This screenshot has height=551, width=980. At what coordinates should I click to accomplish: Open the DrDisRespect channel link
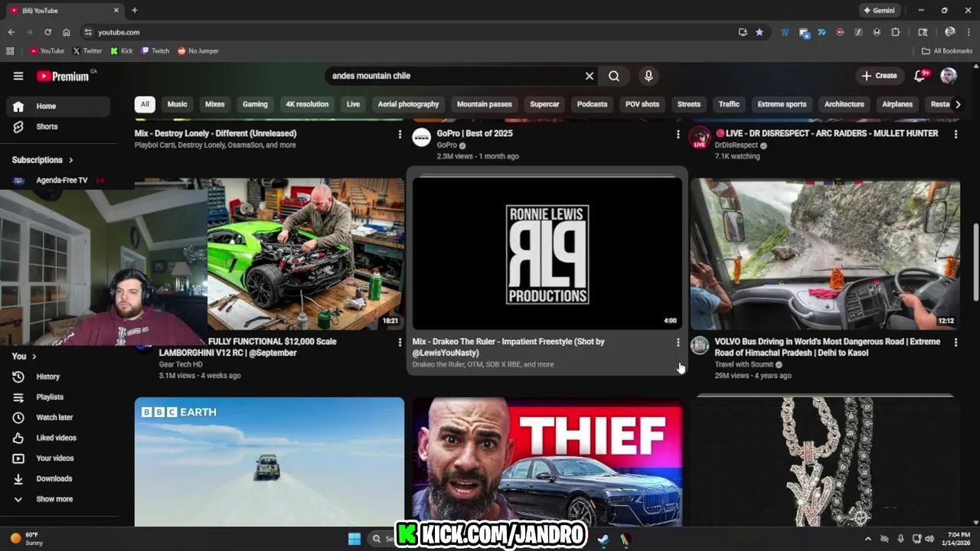point(737,145)
